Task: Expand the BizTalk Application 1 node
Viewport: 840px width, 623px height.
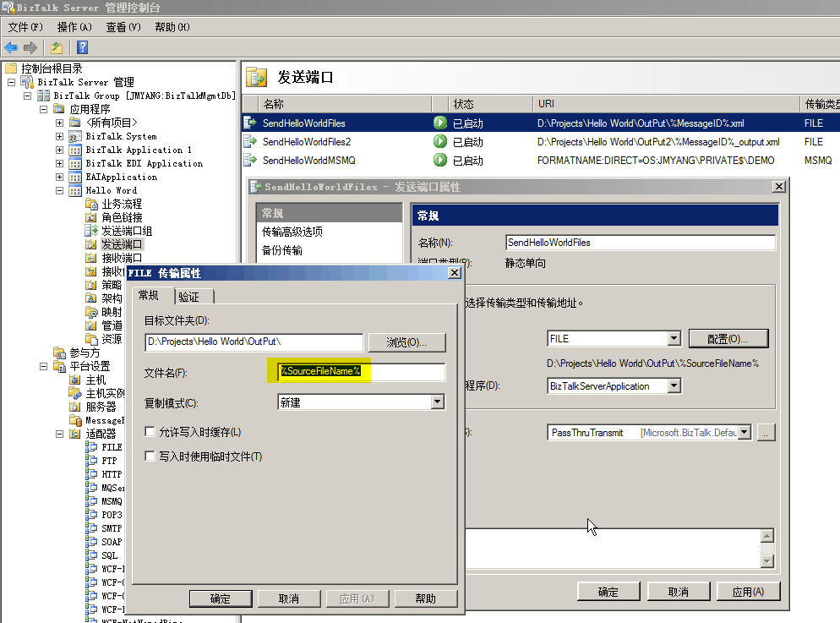Action: (x=59, y=150)
